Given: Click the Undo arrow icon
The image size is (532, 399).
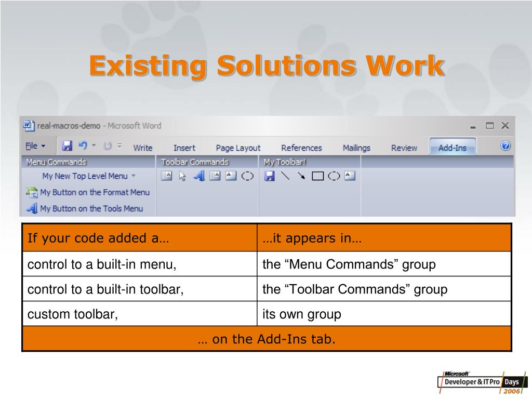Looking at the screenshot, I should click(x=83, y=145).
